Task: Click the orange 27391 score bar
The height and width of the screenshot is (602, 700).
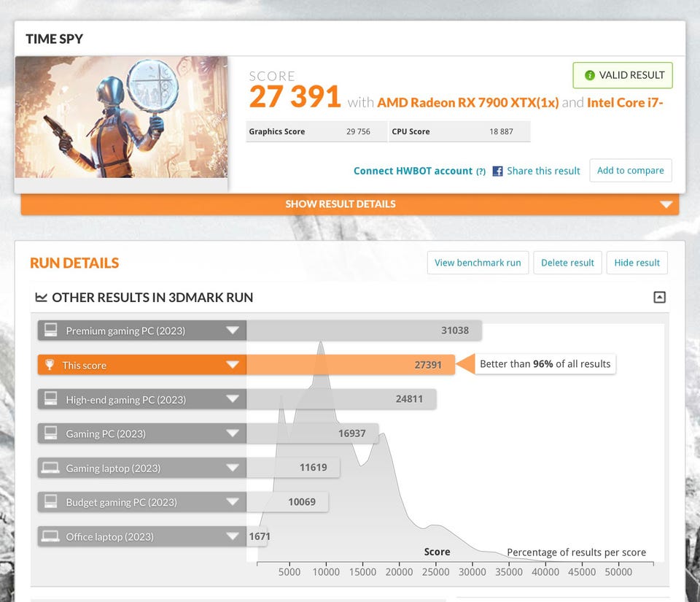Action: click(351, 365)
